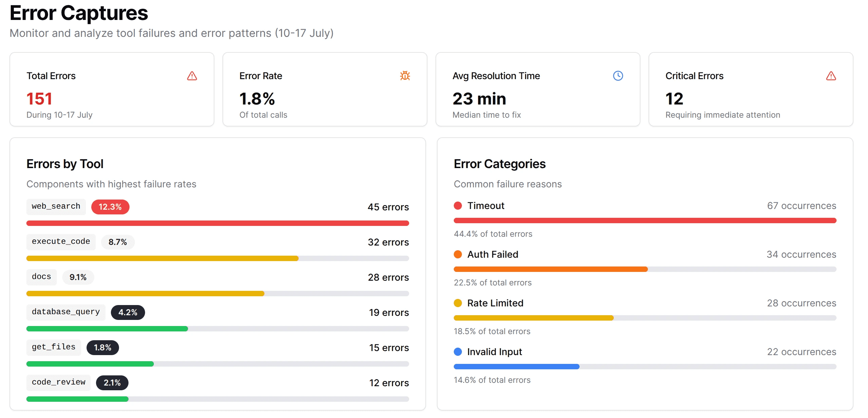Click the yellow Rate Limited category dot
Screen dimensions: 868x418
click(x=458, y=303)
